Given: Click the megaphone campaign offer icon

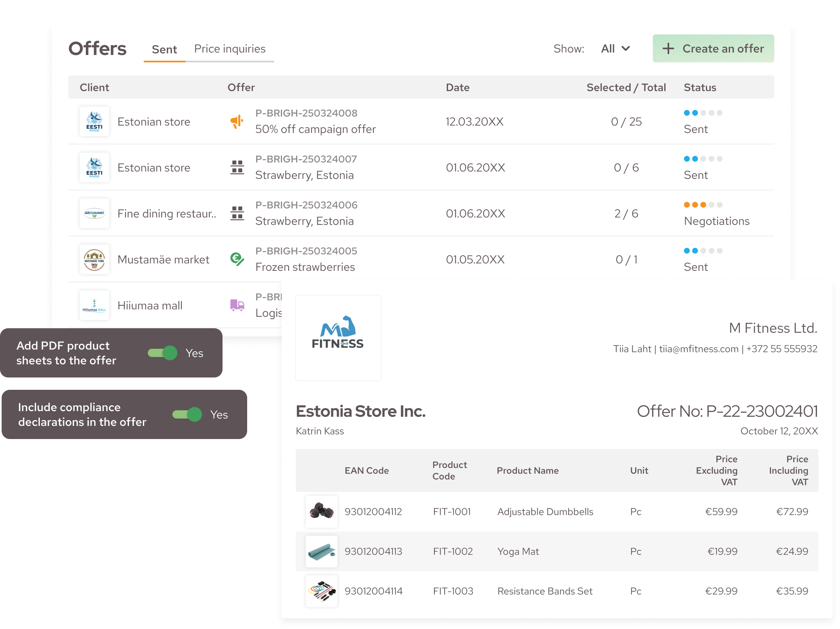Looking at the screenshot, I should coord(237,121).
